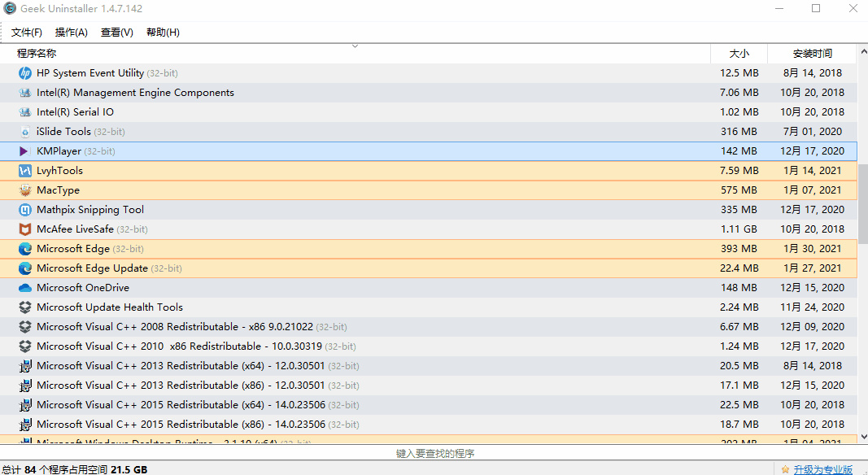
Task: Select the Microsoft OneDrive program name
Action: [83, 288]
